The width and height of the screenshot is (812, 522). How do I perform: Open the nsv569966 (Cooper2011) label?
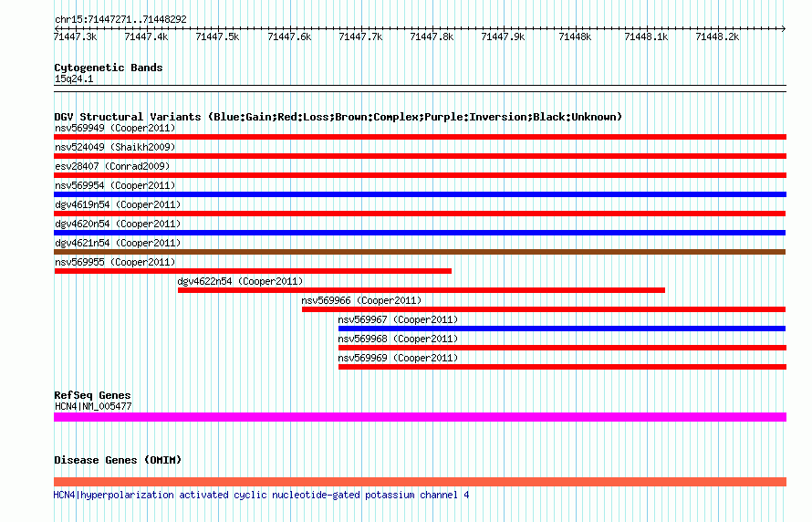361,300
